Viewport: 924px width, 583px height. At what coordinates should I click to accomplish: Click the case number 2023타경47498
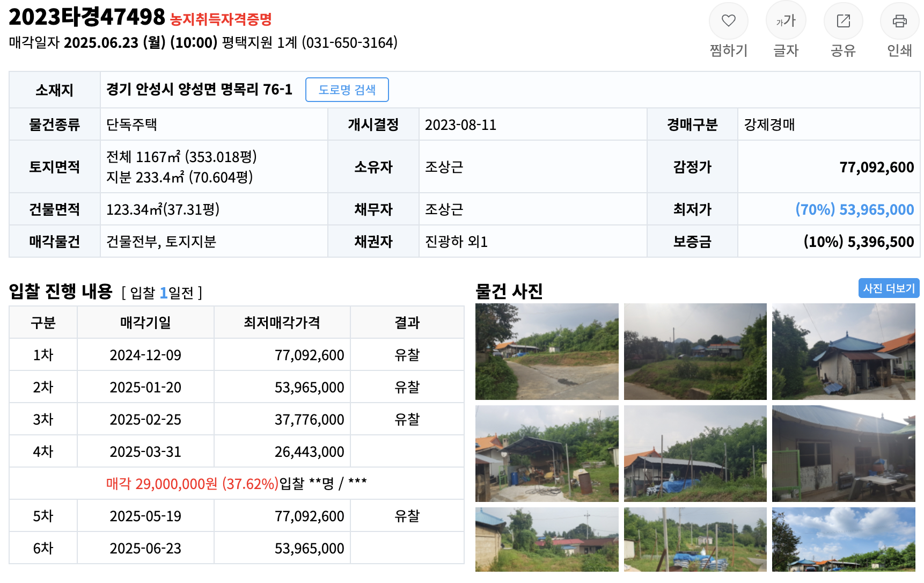(87, 17)
